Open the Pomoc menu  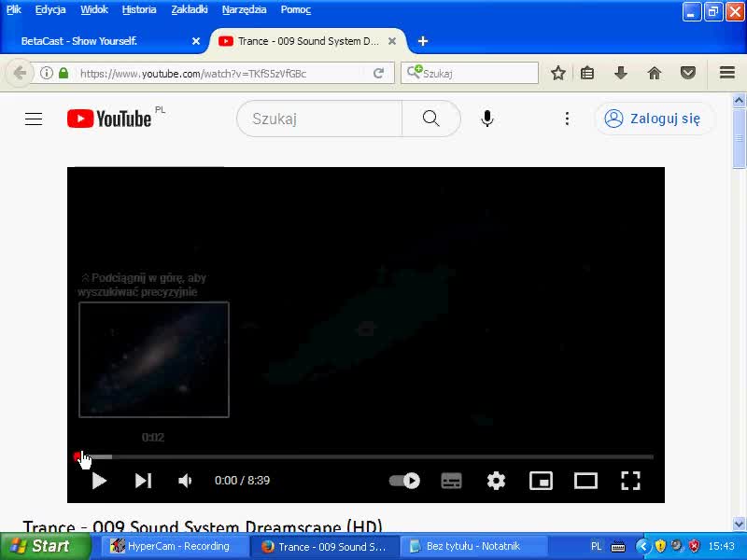pyautogui.click(x=296, y=9)
